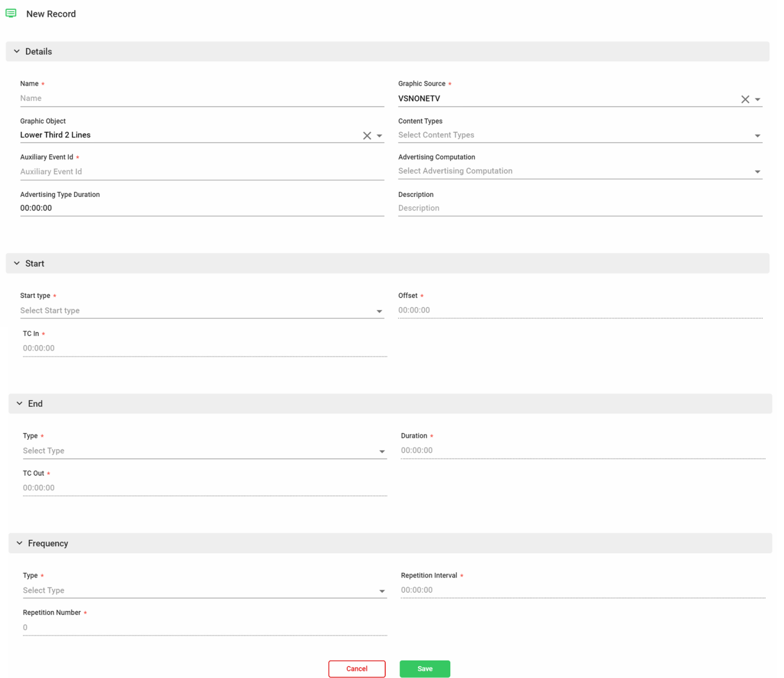Image resolution: width=784 pixels, height=678 pixels.
Task: Focus the Name input field
Action: [202, 99]
